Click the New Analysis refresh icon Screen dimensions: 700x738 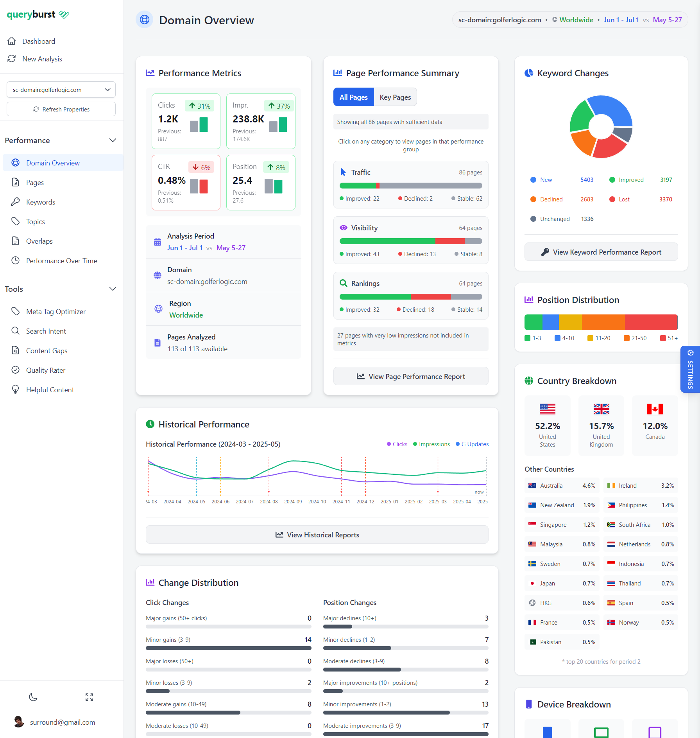pyautogui.click(x=12, y=59)
